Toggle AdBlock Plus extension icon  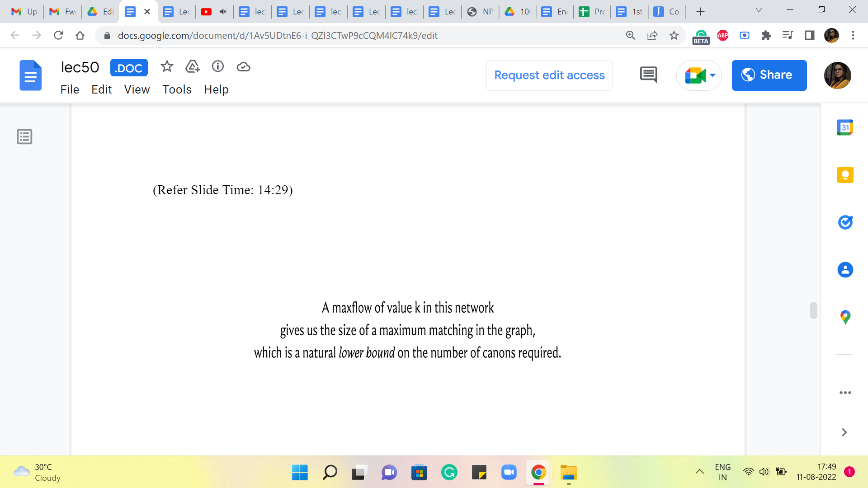pyautogui.click(x=723, y=35)
